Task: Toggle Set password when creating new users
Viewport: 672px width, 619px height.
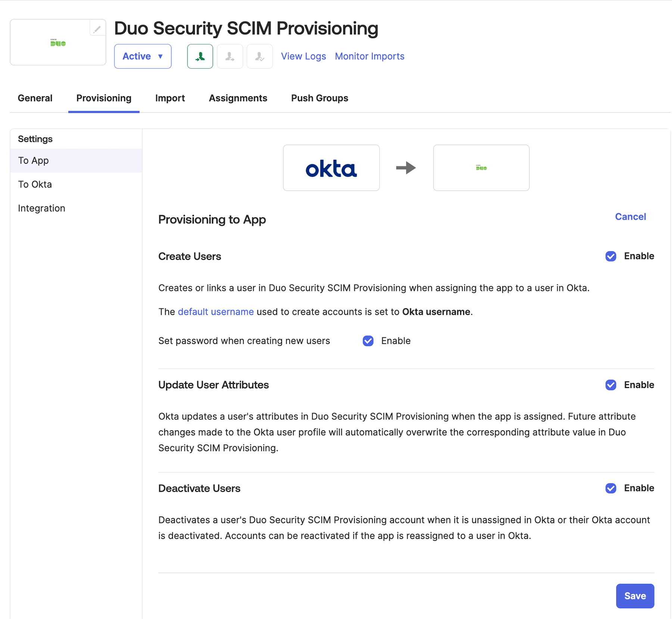Action: 368,341
